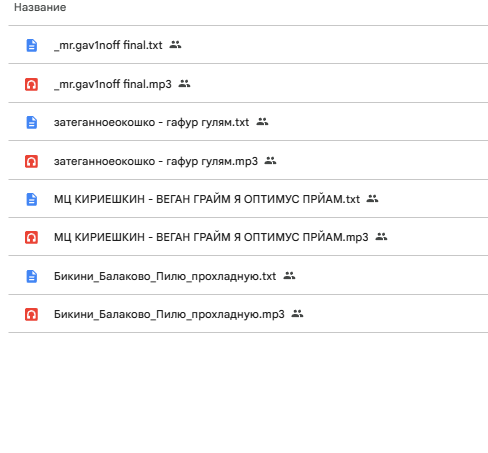Select file Бикини_Балаково_Пилю_прохладную.txt
The image size is (488, 453).
coord(165,276)
